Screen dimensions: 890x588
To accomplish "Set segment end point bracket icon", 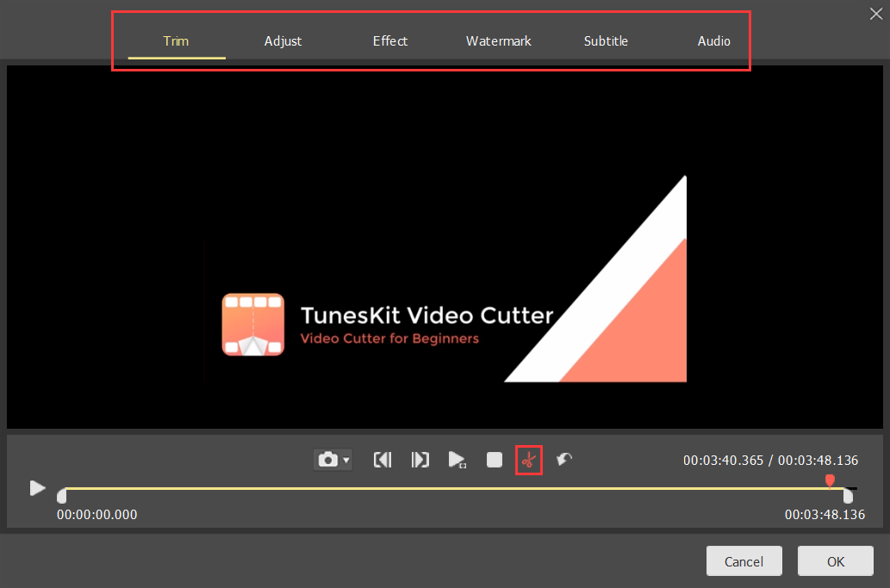I will [420, 459].
